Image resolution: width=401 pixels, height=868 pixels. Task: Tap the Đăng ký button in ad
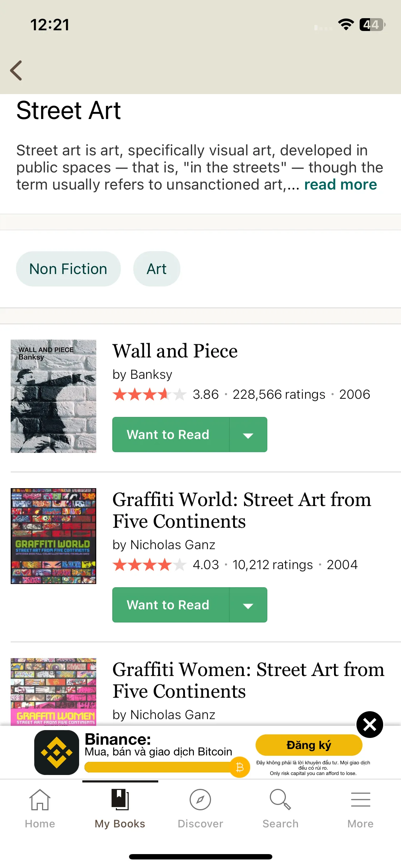(x=309, y=745)
